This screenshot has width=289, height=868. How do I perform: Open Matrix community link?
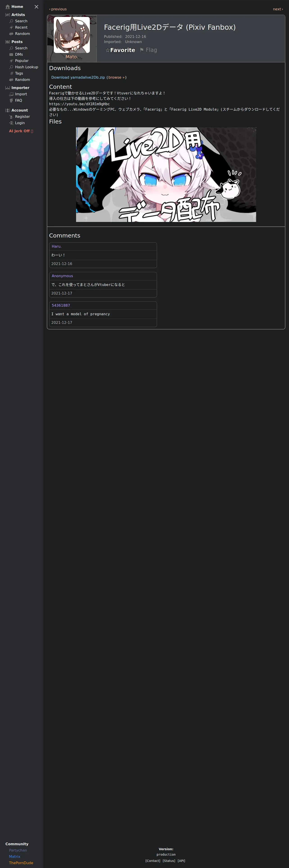pos(14,857)
